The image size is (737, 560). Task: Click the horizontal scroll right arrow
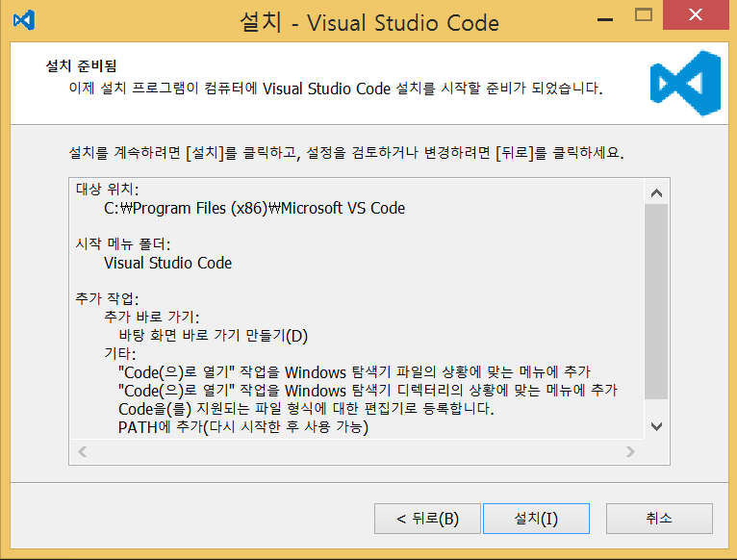coord(630,452)
